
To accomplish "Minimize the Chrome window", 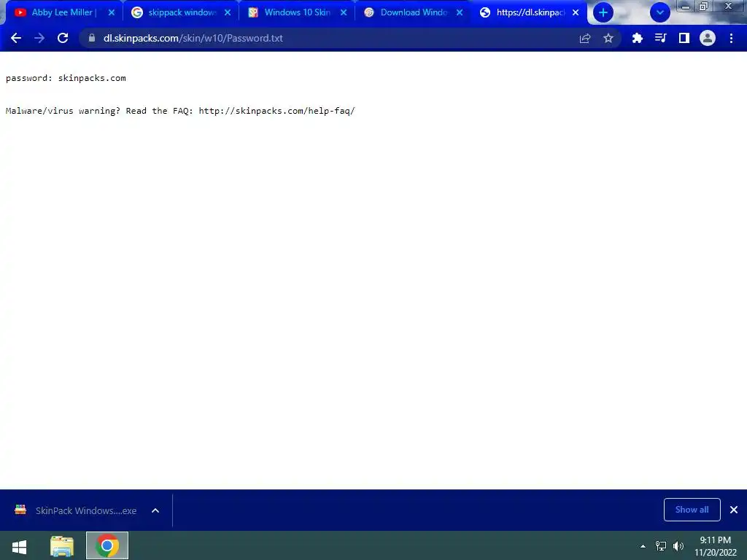I will pyautogui.click(x=686, y=7).
